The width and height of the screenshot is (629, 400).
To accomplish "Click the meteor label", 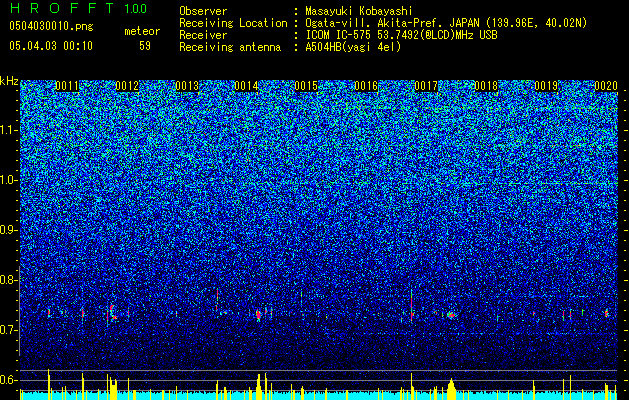I will coord(142,31).
